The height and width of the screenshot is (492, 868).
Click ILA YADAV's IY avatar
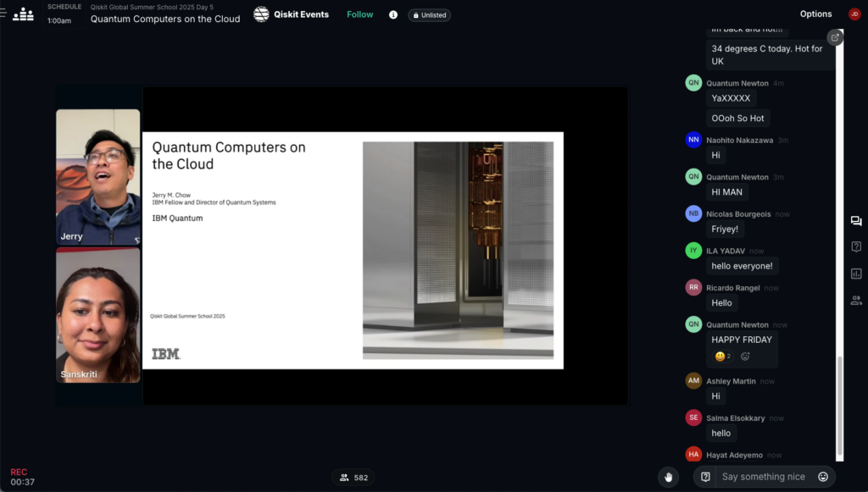point(693,251)
